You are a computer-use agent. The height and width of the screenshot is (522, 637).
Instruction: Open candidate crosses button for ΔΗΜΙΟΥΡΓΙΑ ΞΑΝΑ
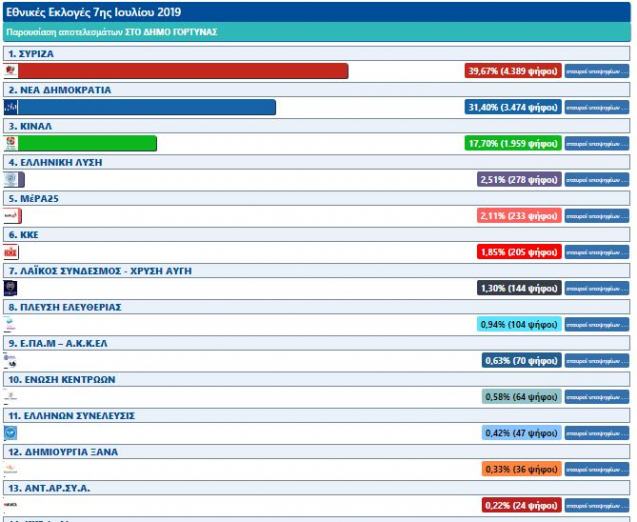coord(597,469)
